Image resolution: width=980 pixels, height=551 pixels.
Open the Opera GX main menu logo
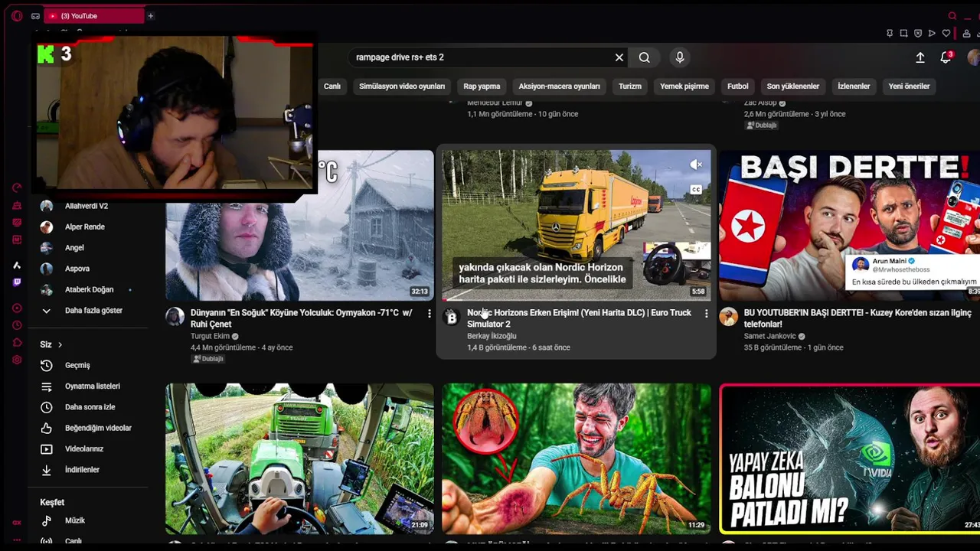pyautogui.click(x=17, y=16)
